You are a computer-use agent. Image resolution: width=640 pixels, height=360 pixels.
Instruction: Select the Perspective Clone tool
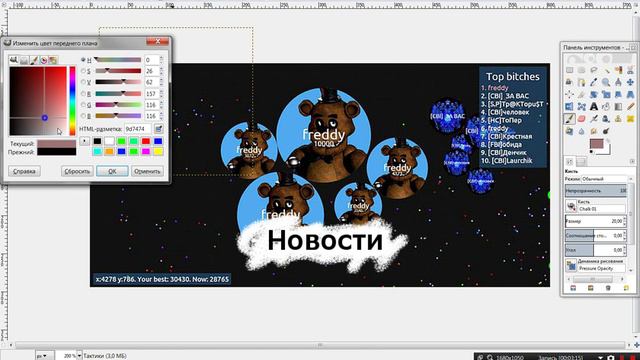(x=569, y=131)
